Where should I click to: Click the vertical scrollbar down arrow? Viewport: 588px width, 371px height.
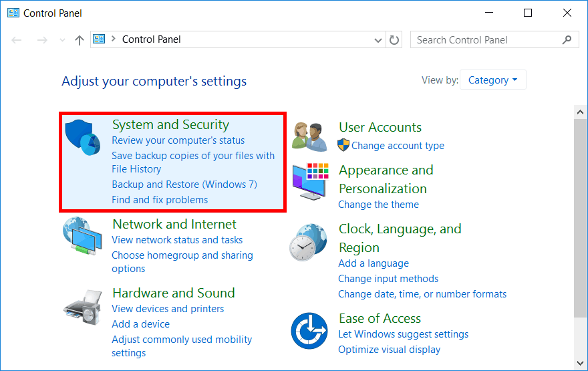(x=581, y=365)
